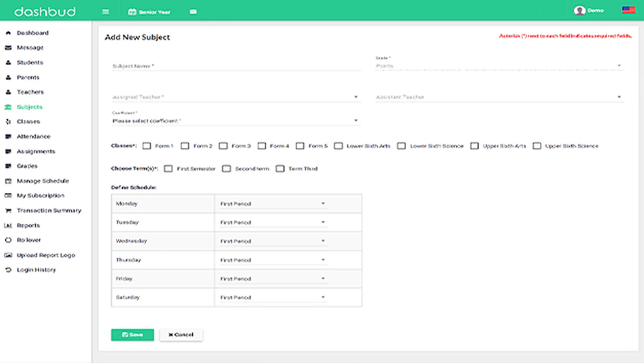Click the dashbud logo
Viewport: 644px width, 363px height.
tap(45, 12)
